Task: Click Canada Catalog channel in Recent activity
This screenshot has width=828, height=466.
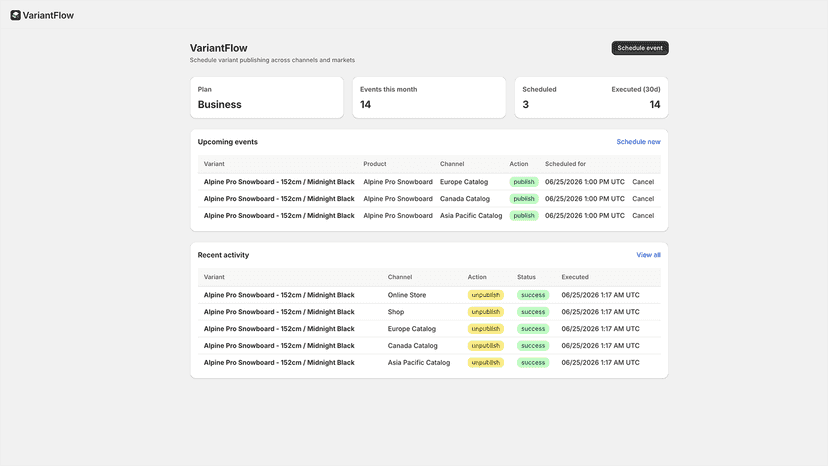Action: pos(412,346)
